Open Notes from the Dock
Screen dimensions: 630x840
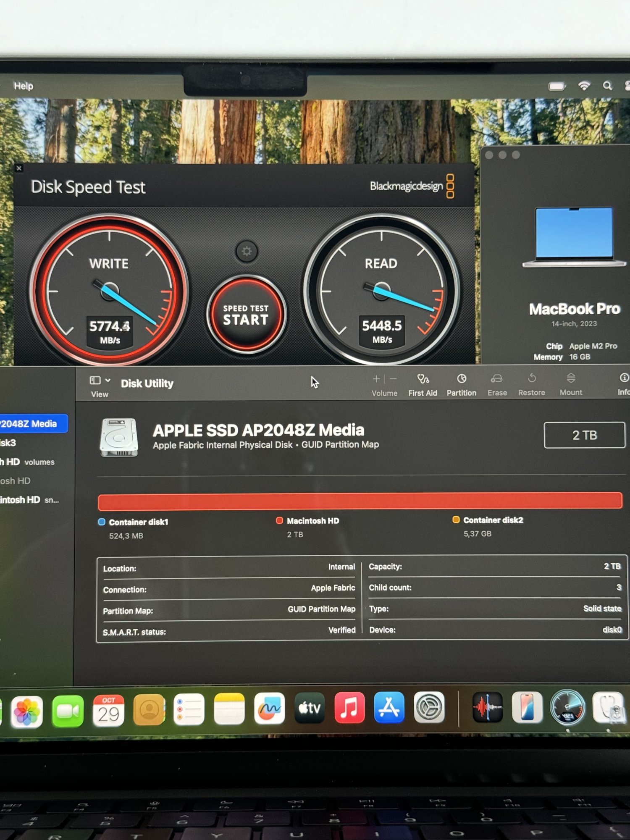tap(229, 709)
